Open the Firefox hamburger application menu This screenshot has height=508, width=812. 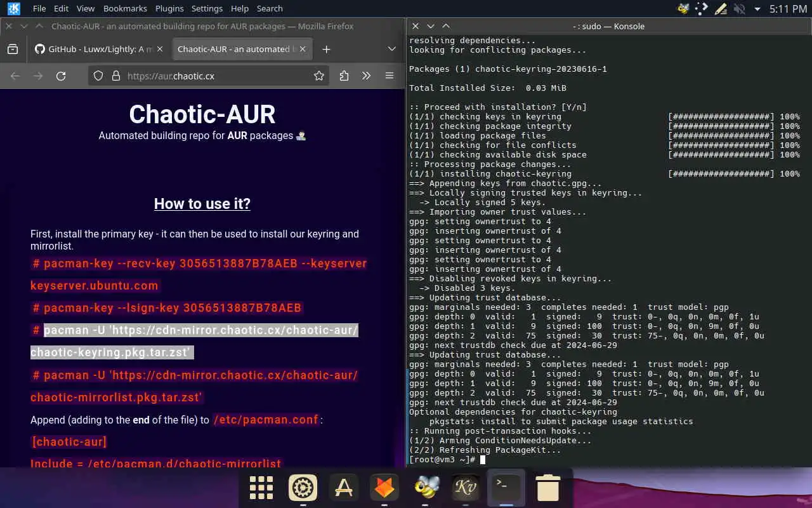390,76
